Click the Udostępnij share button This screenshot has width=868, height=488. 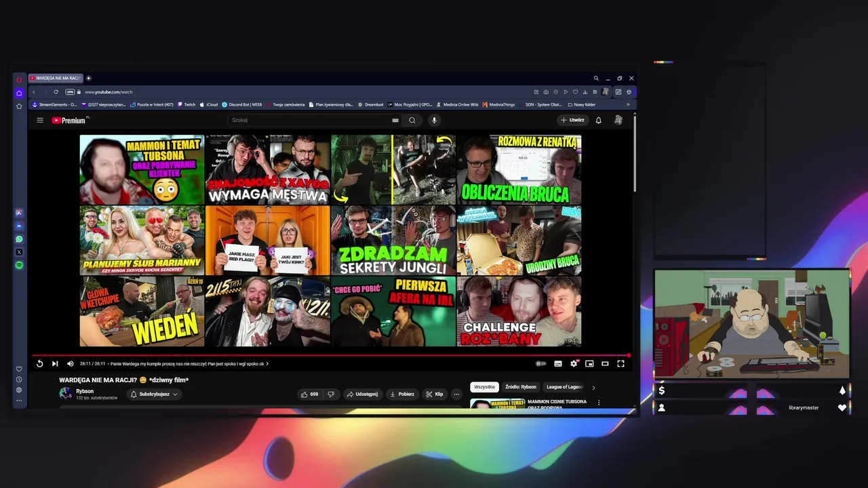point(362,394)
